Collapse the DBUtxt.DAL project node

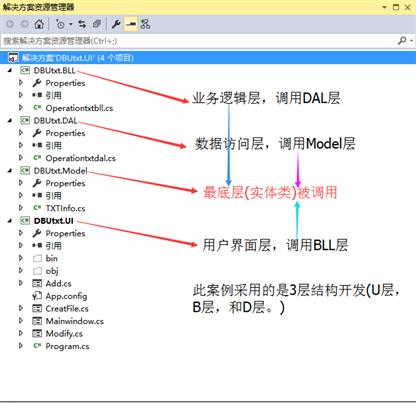tap(10, 120)
